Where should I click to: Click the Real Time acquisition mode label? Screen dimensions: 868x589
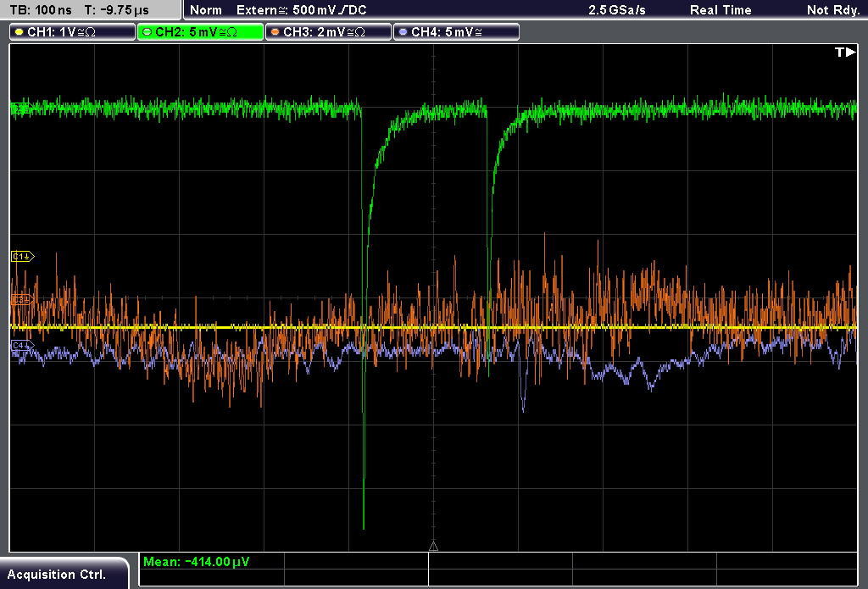[x=721, y=10]
